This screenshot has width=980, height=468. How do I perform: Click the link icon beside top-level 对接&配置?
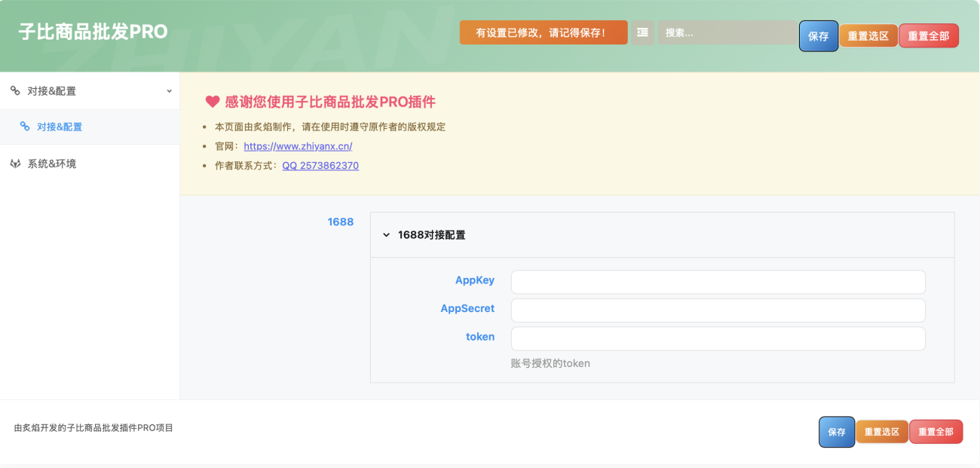click(x=15, y=91)
